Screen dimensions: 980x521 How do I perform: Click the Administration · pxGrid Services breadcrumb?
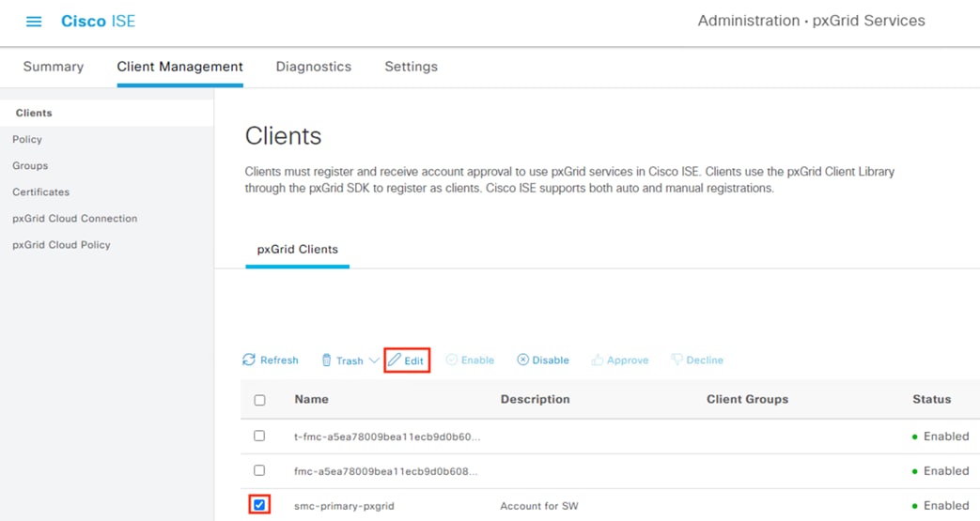pos(811,21)
